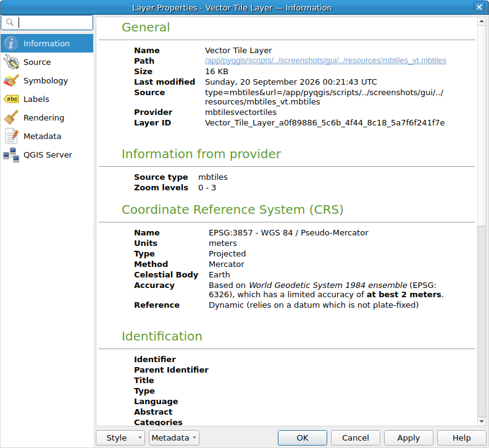The image size is (489, 448).
Task: Click the Identification section heading
Action: pos(162,336)
